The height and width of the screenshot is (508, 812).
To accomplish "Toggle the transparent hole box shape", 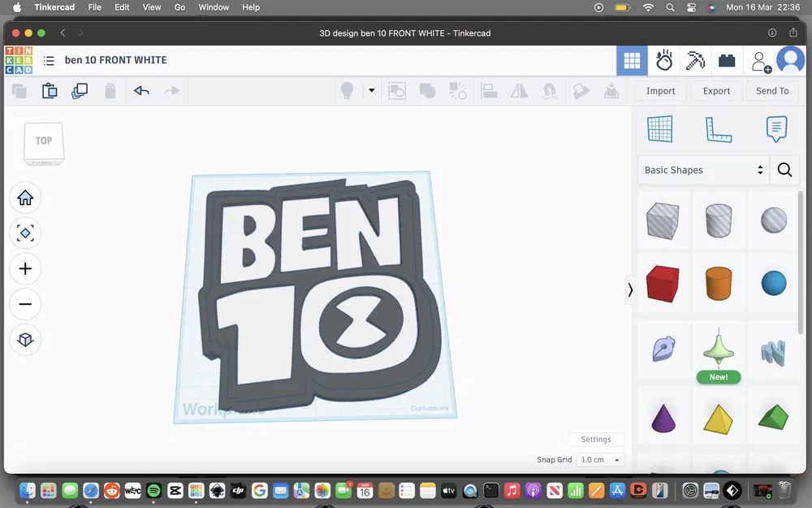I will (663, 220).
